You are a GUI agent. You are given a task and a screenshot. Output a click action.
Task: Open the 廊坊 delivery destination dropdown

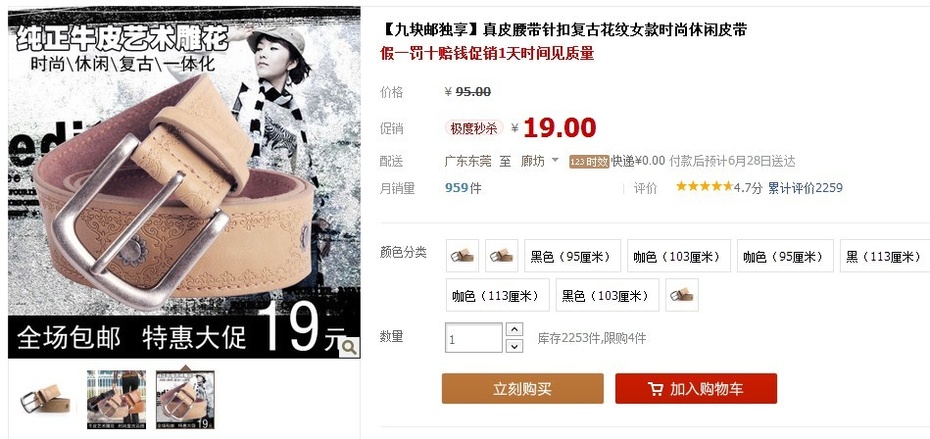[540, 161]
